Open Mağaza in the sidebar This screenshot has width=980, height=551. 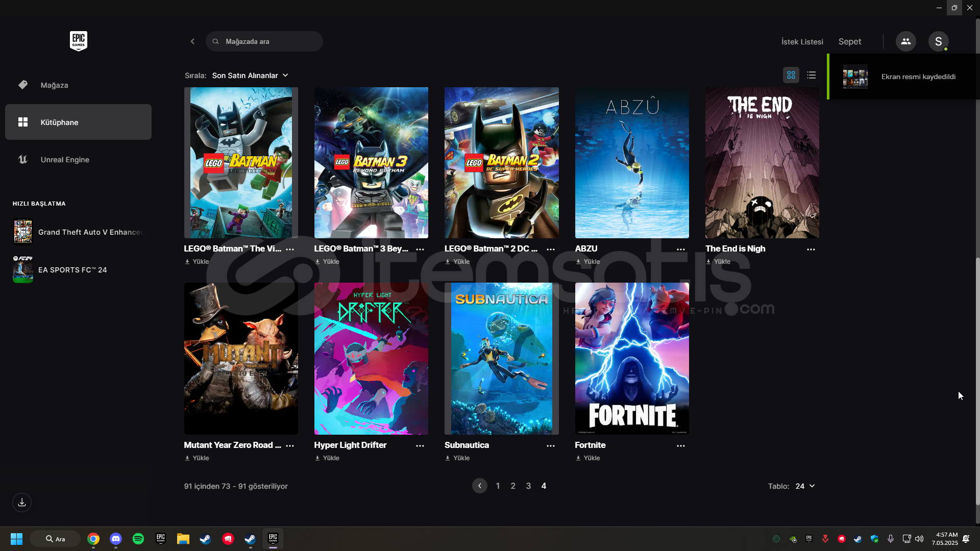coord(54,85)
